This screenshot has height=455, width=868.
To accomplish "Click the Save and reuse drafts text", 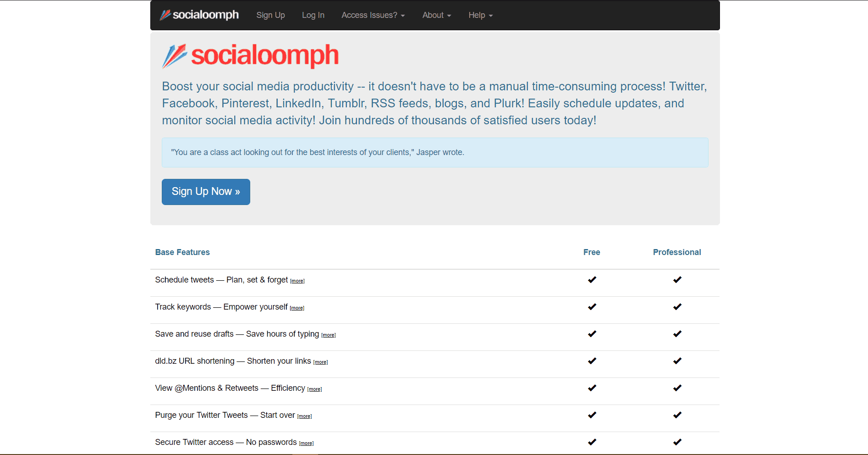I will 237,334.
